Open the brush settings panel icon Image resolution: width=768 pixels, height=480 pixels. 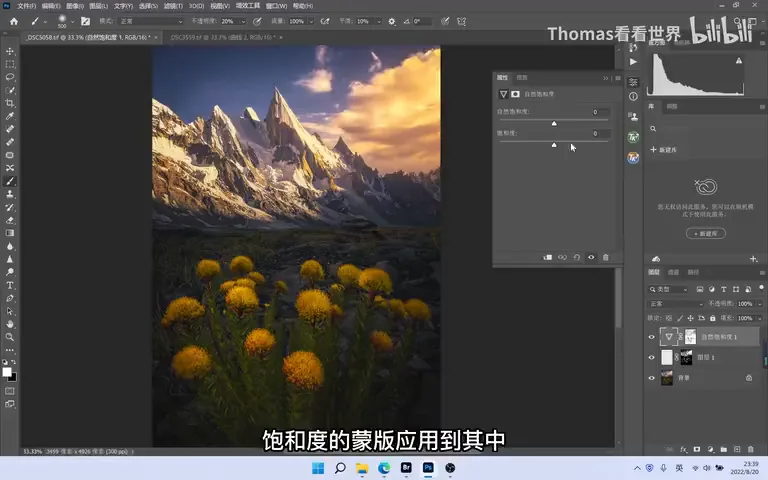click(85, 22)
